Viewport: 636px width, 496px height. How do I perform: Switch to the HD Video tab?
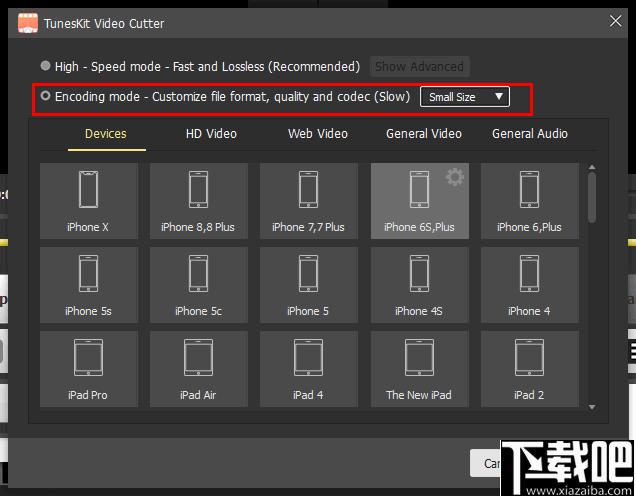pyautogui.click(x=211, y=134)
